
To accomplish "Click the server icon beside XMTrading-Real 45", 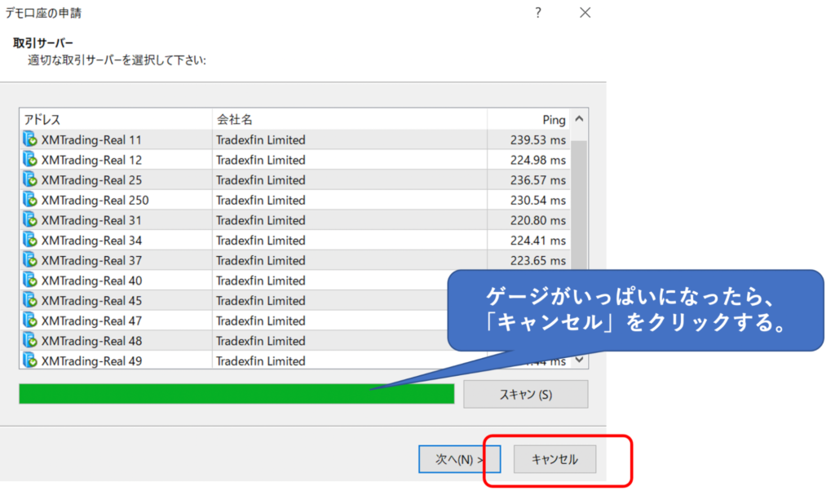I will [x=30, y=300].
